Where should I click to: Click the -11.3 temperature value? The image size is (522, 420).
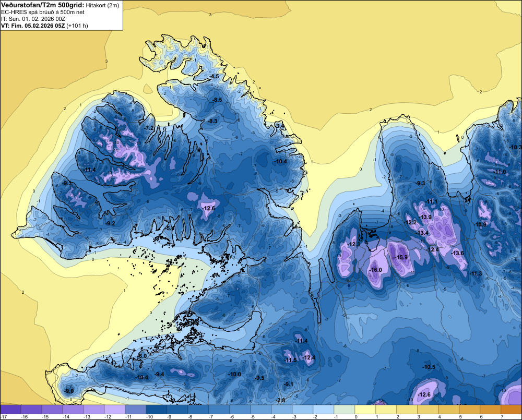click(476, 274)
